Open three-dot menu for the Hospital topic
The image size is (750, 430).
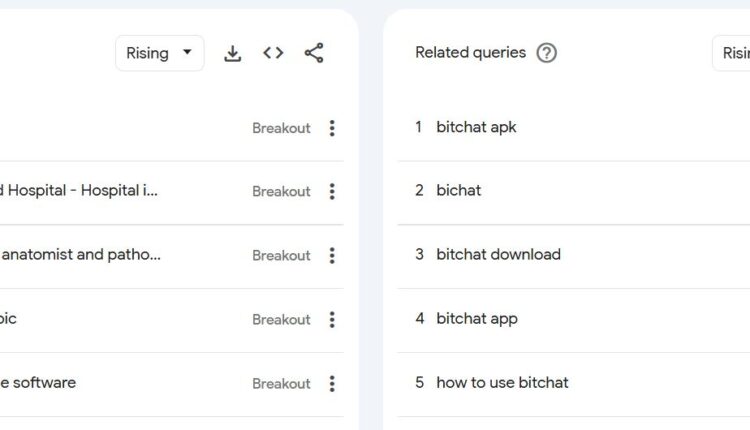332,191
